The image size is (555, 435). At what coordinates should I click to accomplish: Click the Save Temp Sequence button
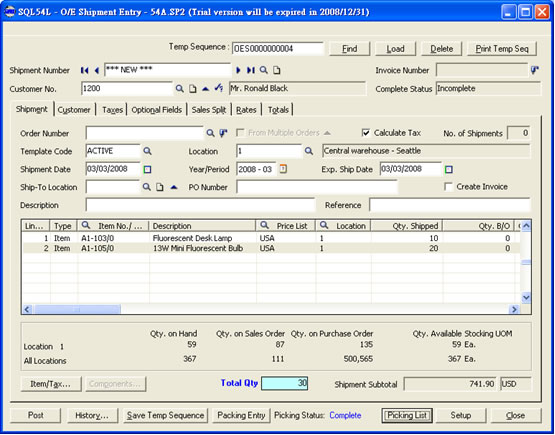tap(166, 416)
